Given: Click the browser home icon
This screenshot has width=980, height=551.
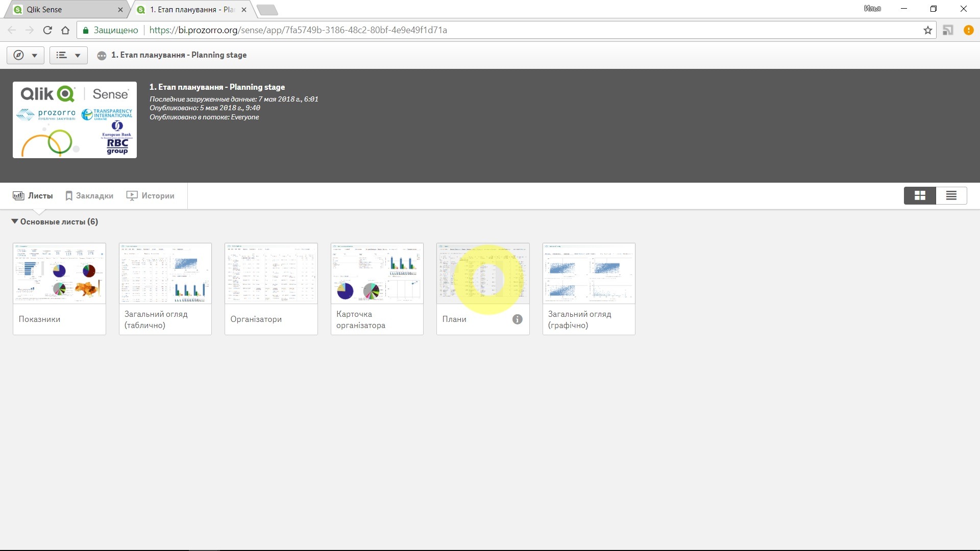Looking at the screenshot, I should 65,30.
